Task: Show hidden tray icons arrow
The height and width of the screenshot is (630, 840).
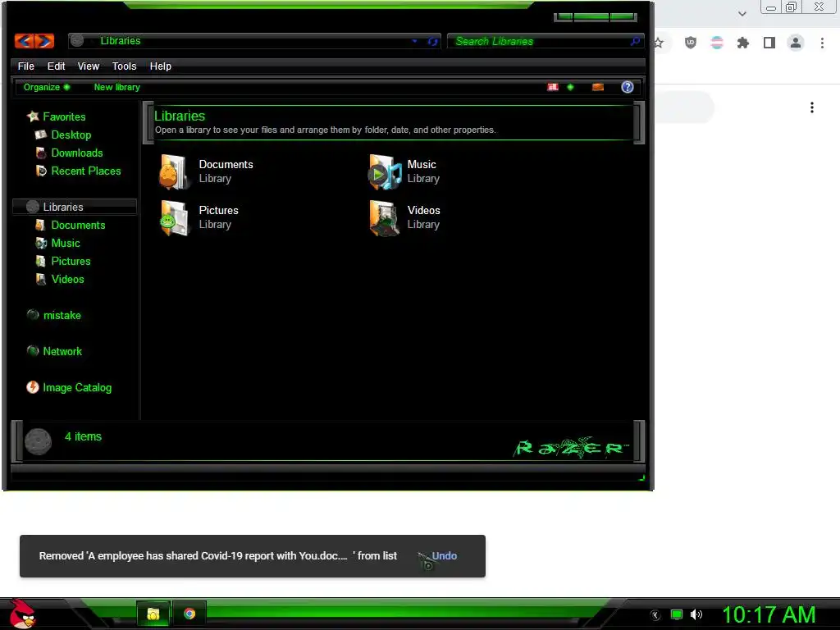Action: (x=655, y=615)
